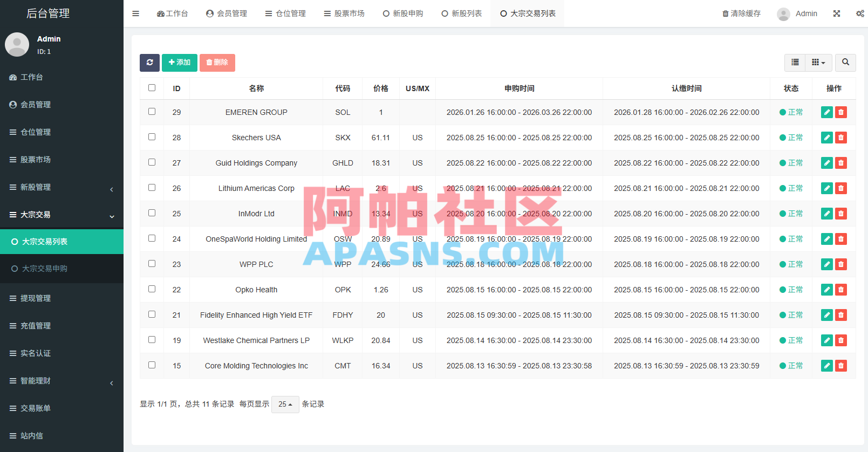Open 大宗交易申购 in the sidebar
Viewport: 868px width, 452px height.
click(61, 269)
